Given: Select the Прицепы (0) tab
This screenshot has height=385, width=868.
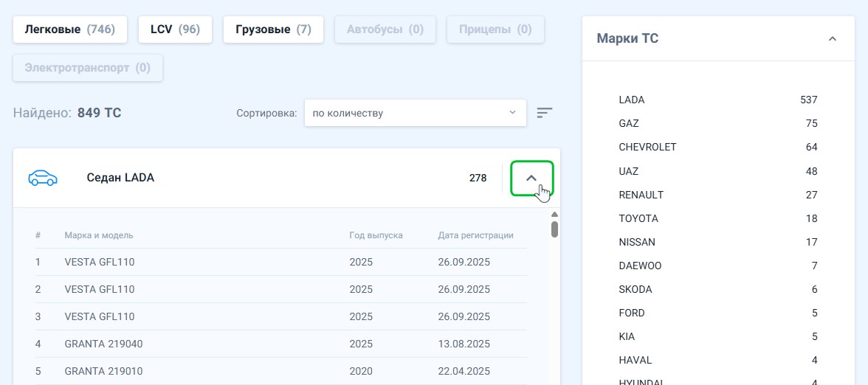Looking at the screenshot, I should (x=495, y=30).
